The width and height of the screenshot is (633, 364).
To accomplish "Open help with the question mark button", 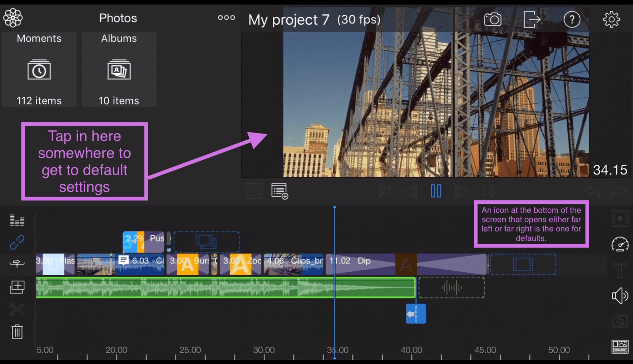I will tap(572, 19).
